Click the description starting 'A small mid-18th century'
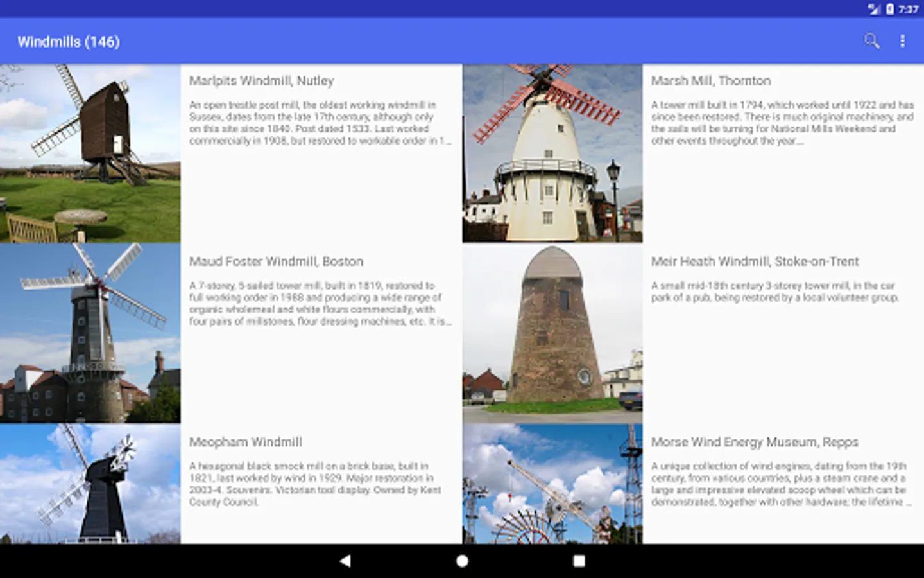 pyautogui.click(x=775, y=292)
